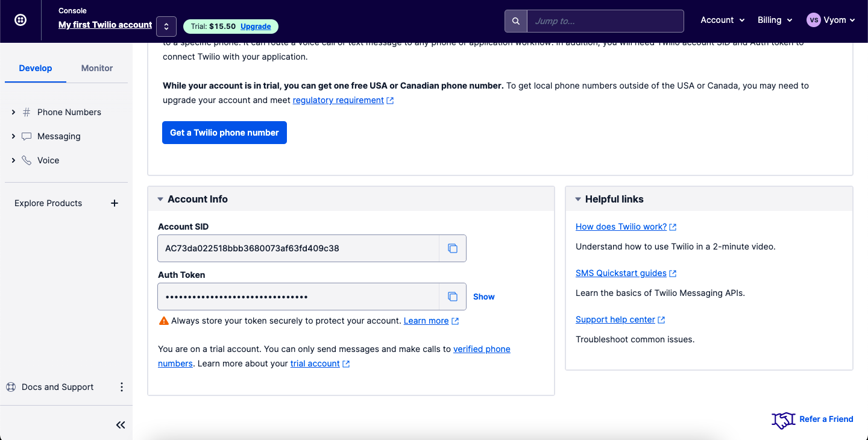Click the search magnifier icon
The height and width of the screenshot is (440, 868).
(x=516, y=21)
